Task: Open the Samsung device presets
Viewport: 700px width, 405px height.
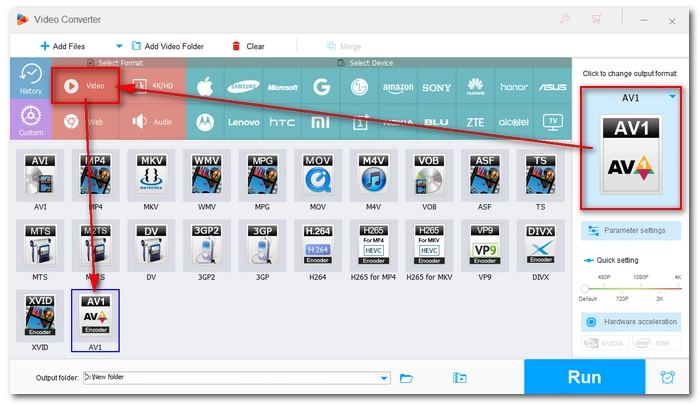Action: pos(243,86)
